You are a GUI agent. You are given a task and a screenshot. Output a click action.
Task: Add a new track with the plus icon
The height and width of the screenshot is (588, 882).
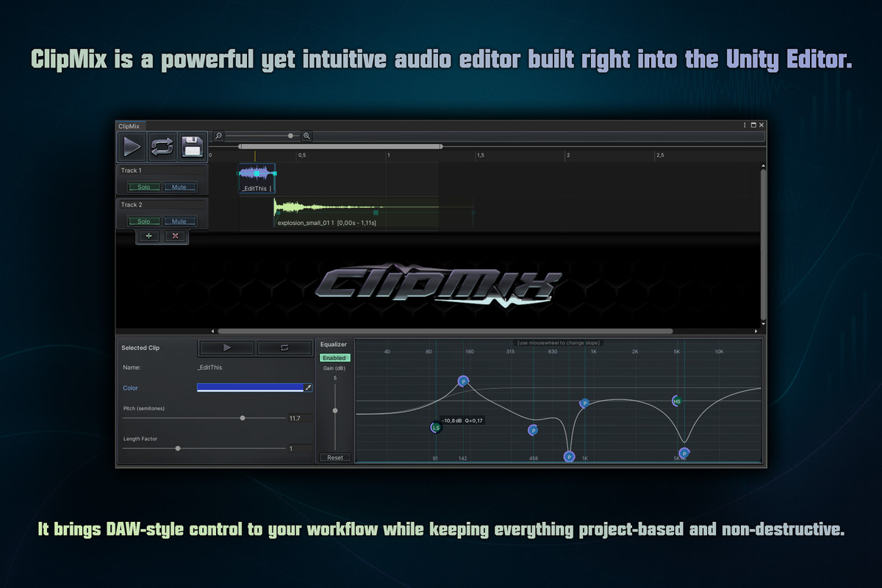(x=149, y=236)
